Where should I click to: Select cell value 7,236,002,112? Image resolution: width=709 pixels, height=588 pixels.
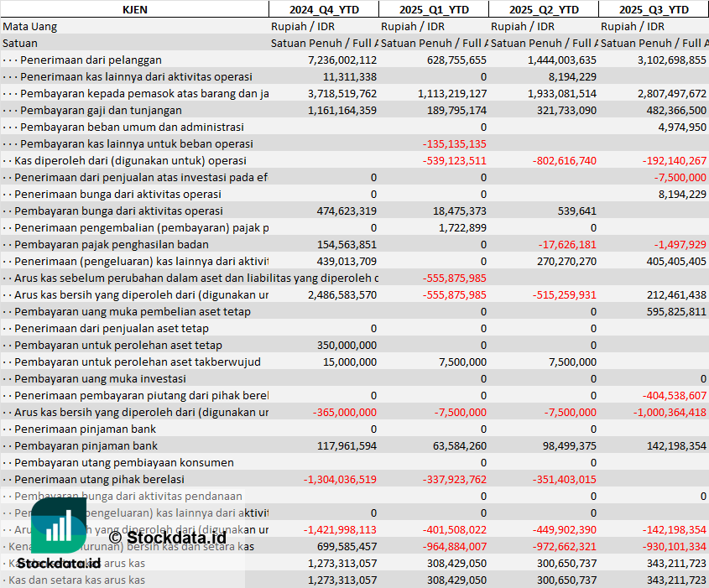[x=342, y=60]
